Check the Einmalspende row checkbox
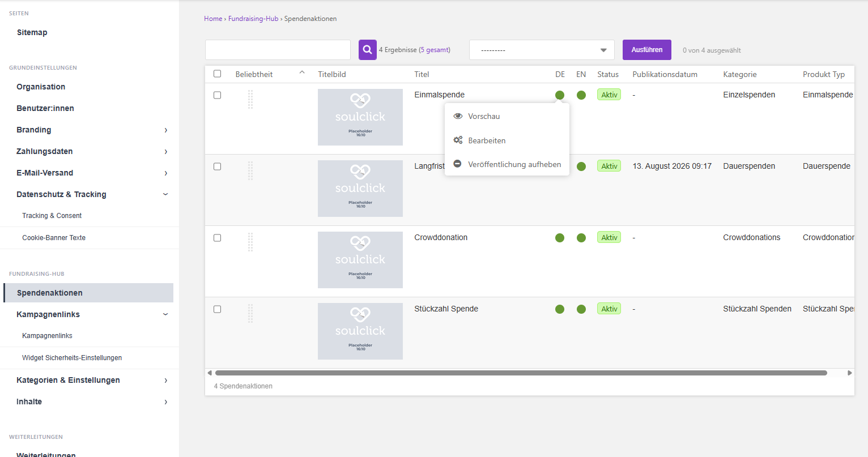Viewport: 868px width, 457px height. click(217, 95)
